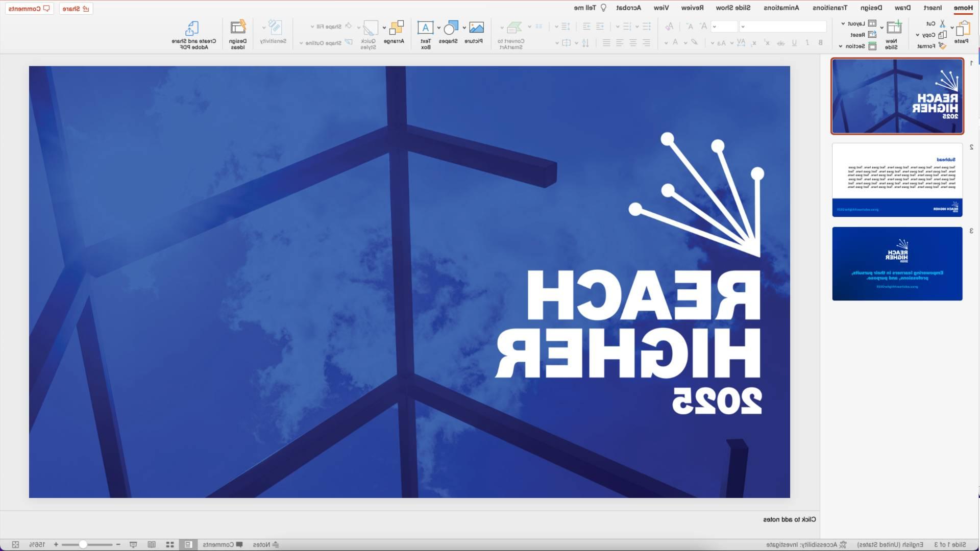The width and height of the screenshot is (980, 551).
Task: Open the Review tab
Action: (692, 8)
